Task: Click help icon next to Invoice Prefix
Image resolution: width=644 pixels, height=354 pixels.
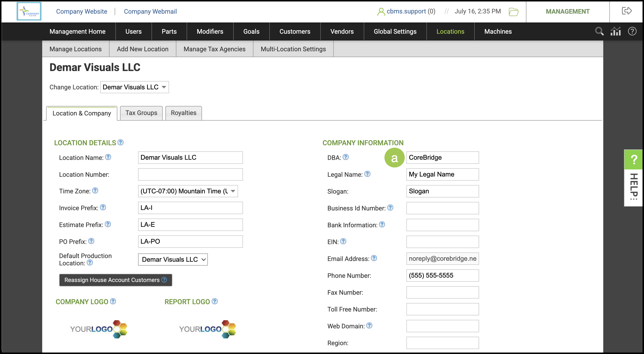Action: [103, 208]
